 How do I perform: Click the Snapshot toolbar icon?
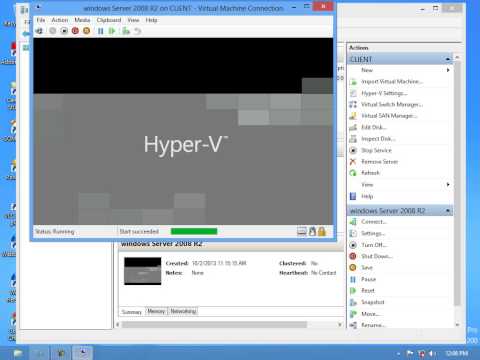coord(126,31)
